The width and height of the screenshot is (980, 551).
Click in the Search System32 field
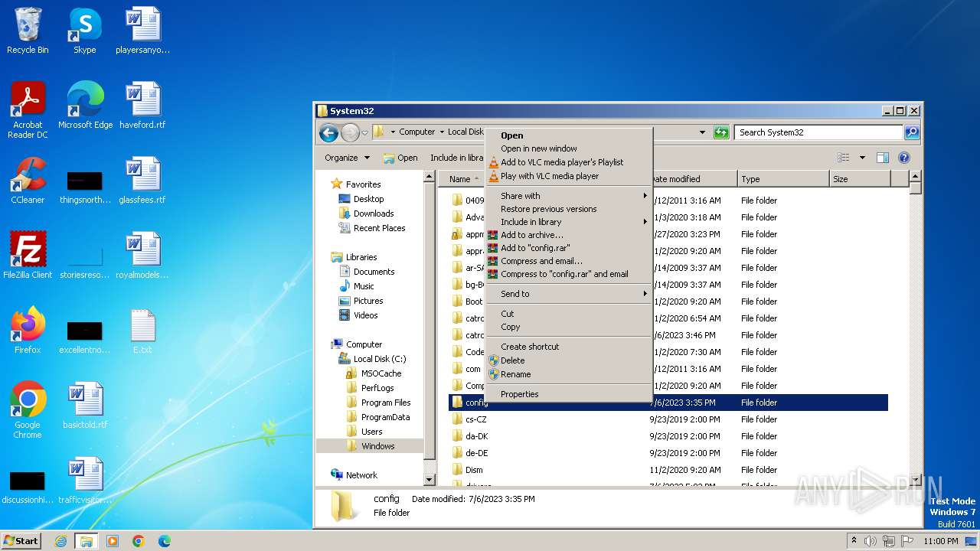818,132
